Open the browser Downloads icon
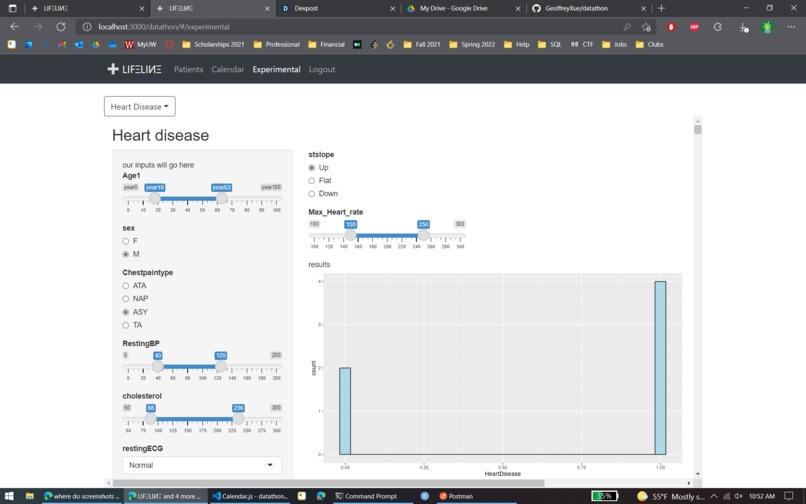Screen dimensions: 806x504 pyautogui.click(x=743, y=27)
